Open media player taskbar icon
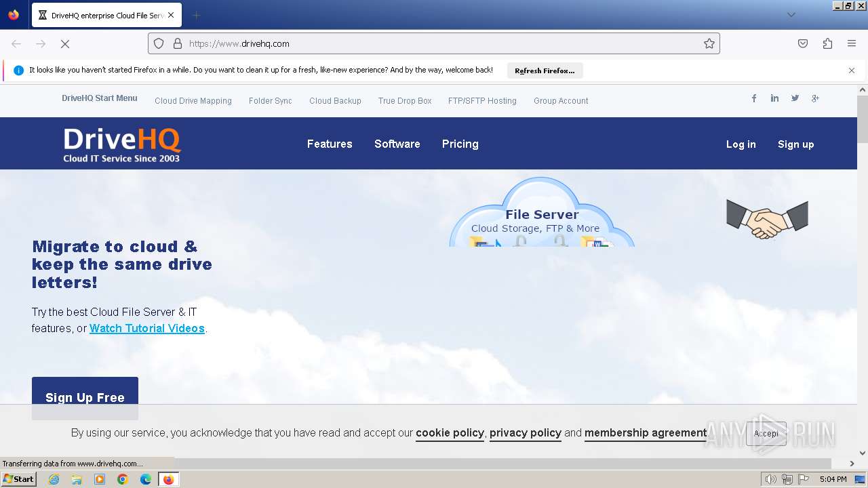 [100, 479]
